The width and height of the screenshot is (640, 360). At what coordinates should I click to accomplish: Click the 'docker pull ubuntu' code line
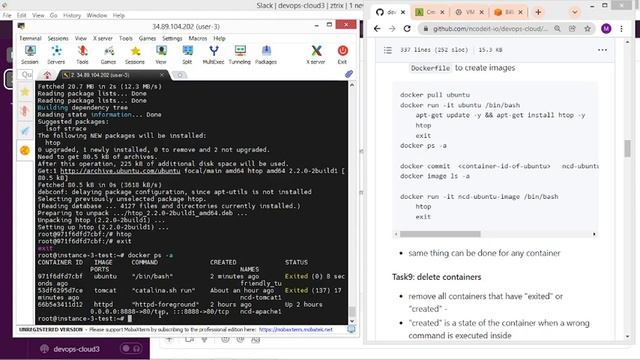point(435,95)
